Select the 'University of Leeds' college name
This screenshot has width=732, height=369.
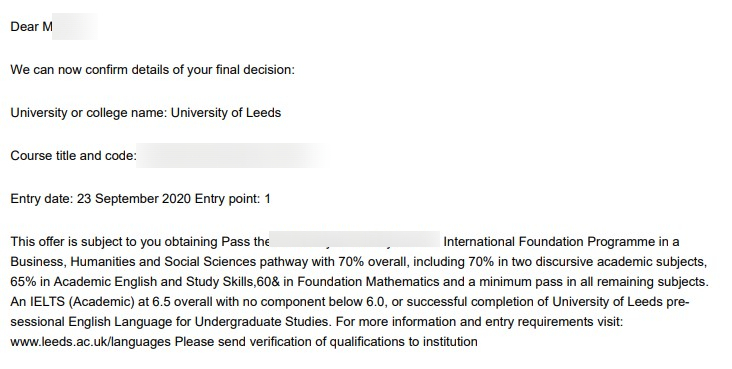pyautogui.click(x=226, y=113)
